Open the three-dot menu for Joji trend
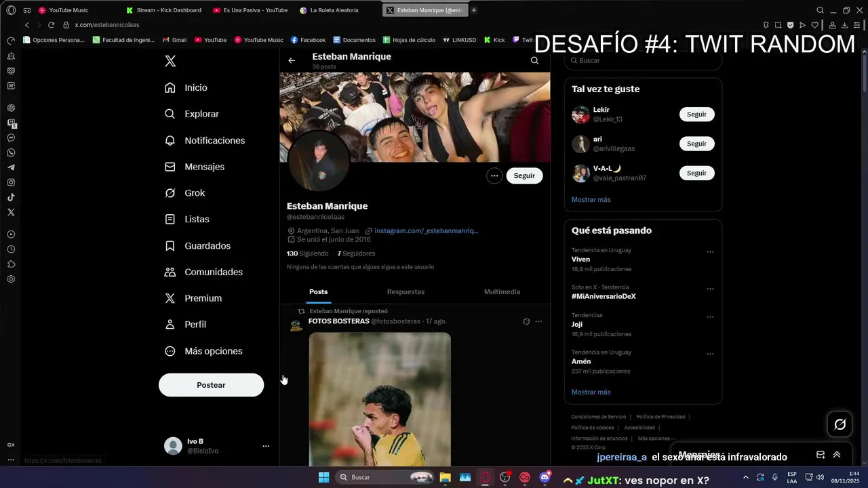This screenshot has height=488, width=868. click(710, 317)
